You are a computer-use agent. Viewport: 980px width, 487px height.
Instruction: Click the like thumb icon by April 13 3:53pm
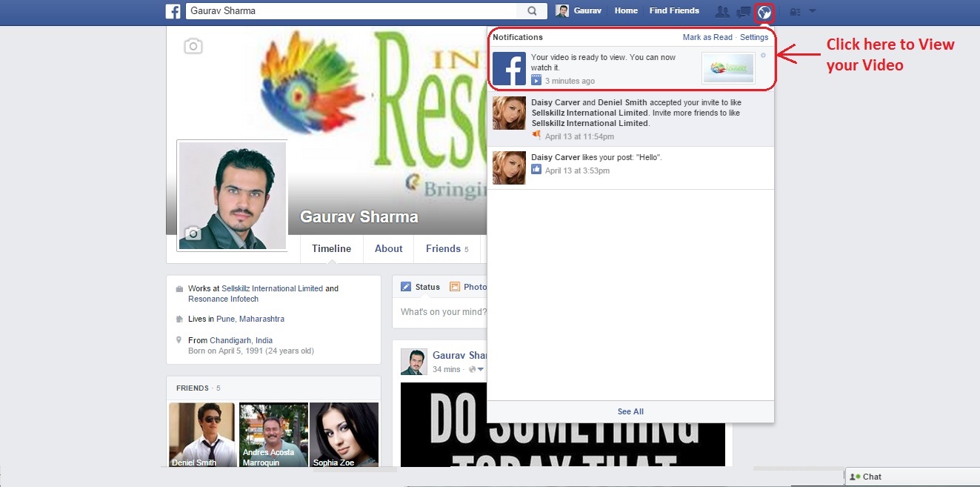(536, 170)
